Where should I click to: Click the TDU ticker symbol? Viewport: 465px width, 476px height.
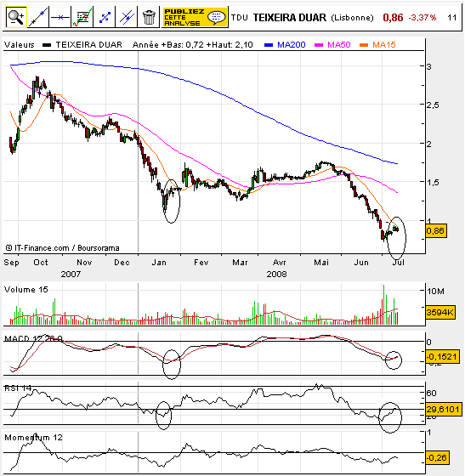tap(239, 18)
